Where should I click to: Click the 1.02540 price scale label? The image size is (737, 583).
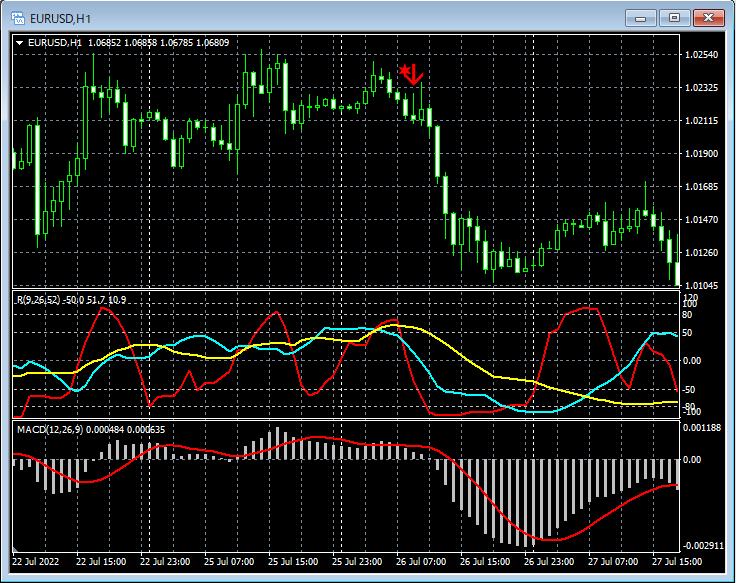[702, 55]
